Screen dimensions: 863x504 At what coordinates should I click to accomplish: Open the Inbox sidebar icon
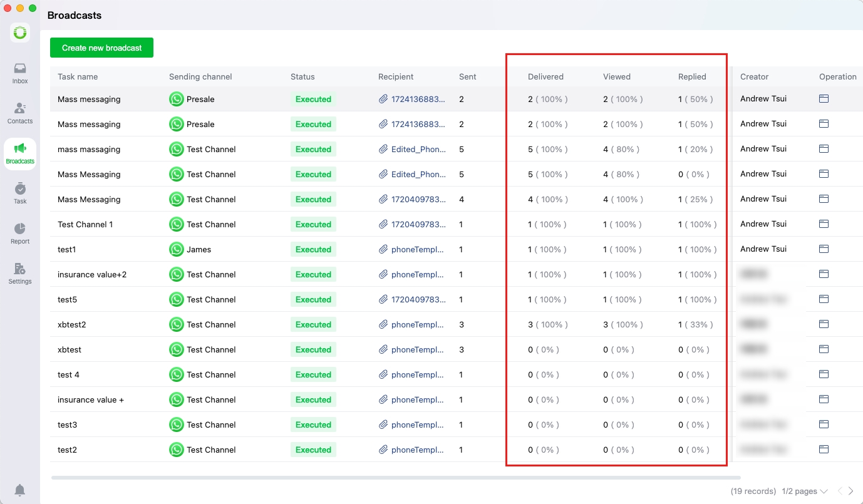tap(20, 73)
